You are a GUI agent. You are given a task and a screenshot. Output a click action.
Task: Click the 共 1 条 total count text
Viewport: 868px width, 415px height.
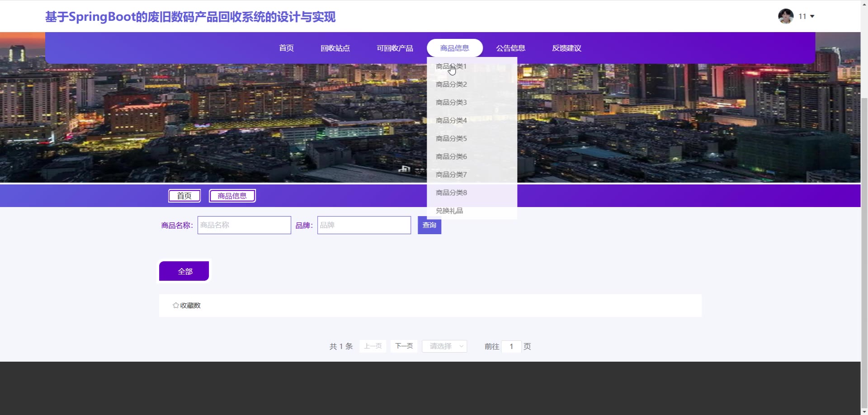(341, 347)
